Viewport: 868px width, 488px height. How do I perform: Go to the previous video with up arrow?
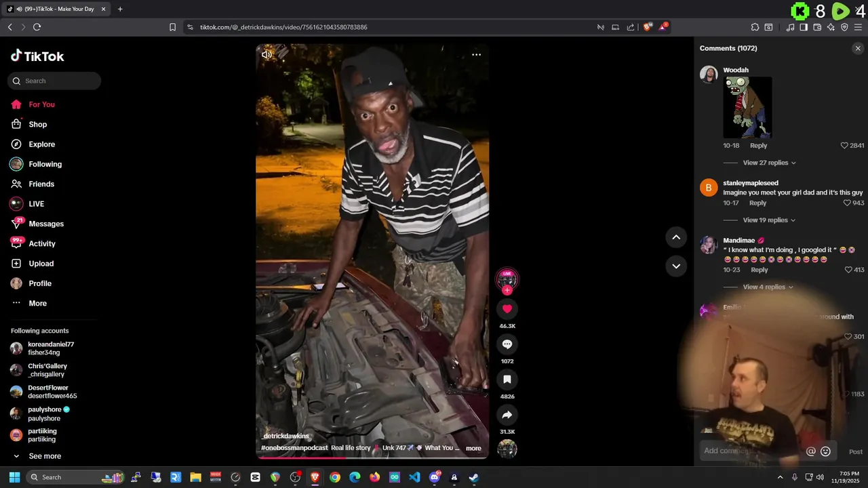click(676, 237)
